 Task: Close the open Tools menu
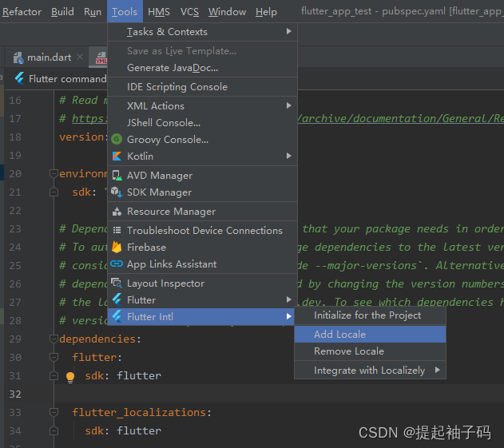coord(125,12)
